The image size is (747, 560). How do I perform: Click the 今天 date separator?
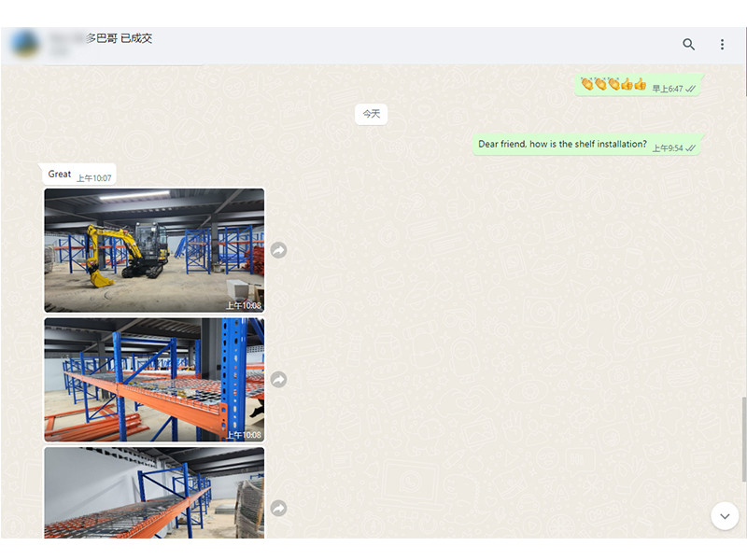pos(371,114)
